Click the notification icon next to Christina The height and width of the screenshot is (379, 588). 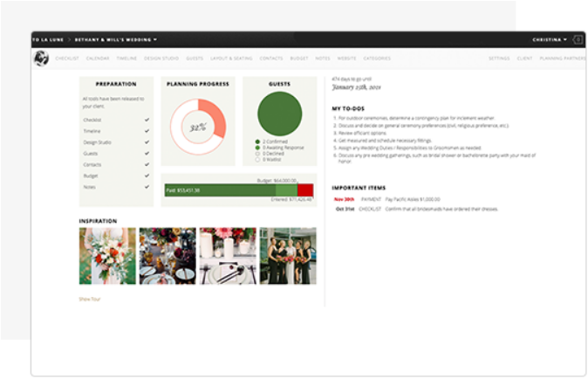pyautogui.click(x=578, y=39)
